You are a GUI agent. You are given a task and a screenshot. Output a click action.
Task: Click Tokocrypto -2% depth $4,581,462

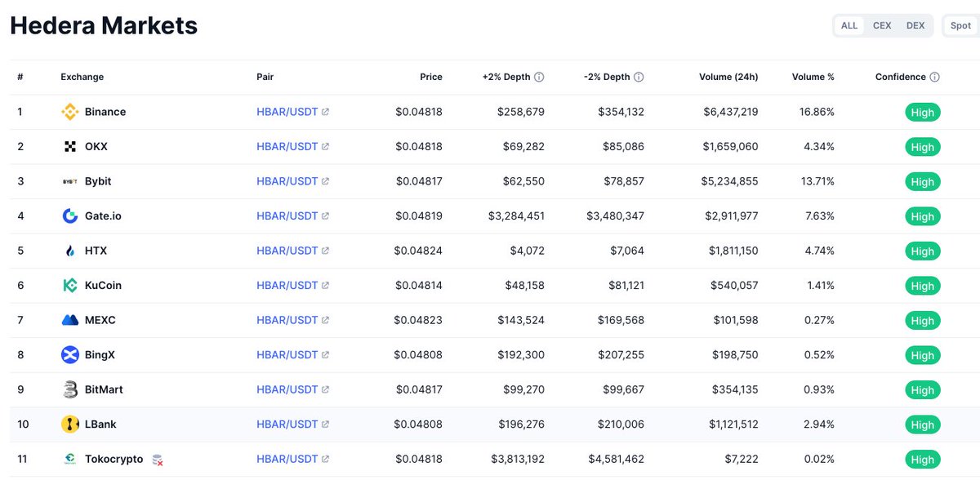[x=616, y=459]
